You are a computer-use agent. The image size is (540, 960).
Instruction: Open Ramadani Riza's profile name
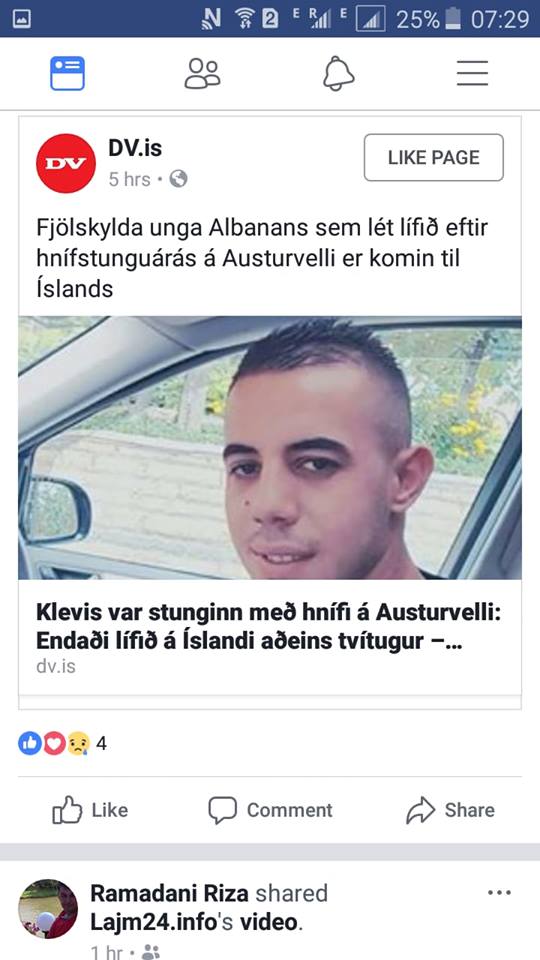pos(170,893)
